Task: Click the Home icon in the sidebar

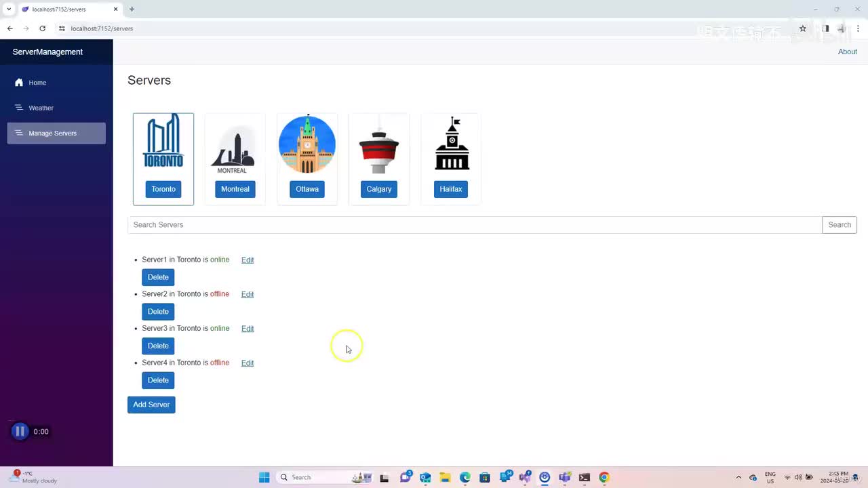Action: (19, 83)
